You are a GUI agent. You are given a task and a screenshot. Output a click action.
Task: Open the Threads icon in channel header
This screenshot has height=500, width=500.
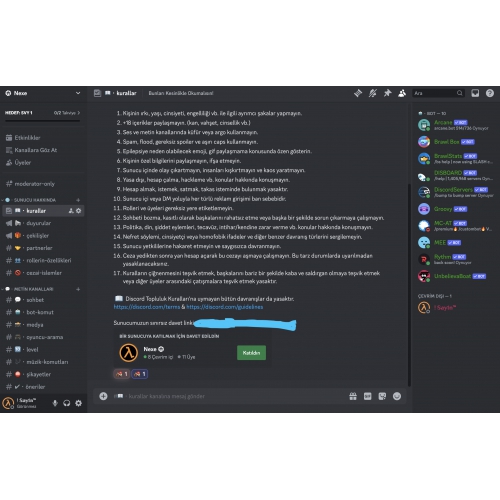358,93
